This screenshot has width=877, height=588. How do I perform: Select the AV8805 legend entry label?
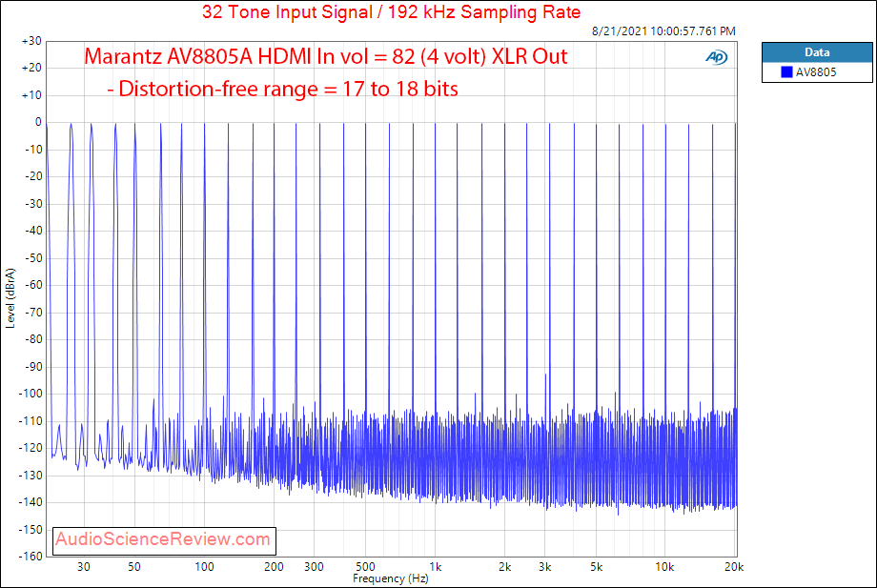[x=816, y=72]
